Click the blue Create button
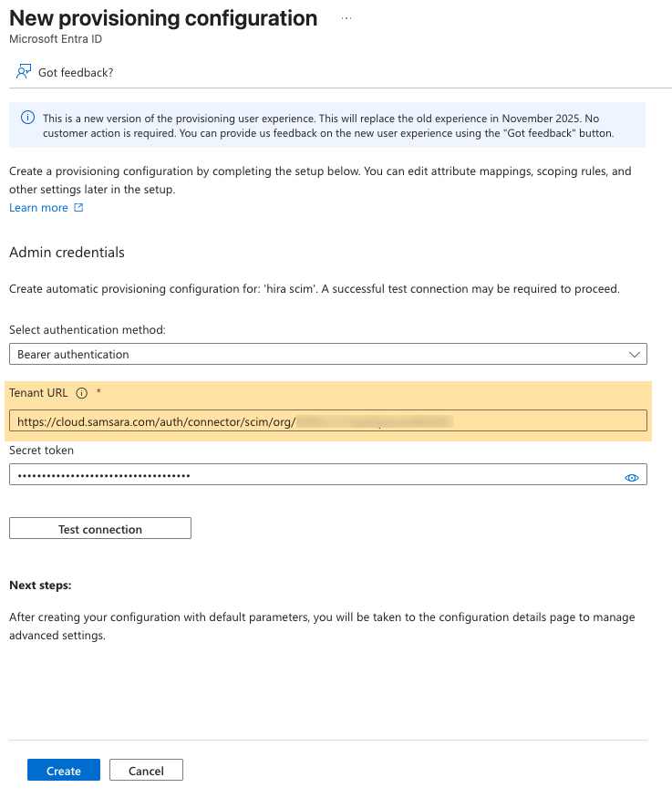The width and height of the screenshot is (672, 798). point(64,771)
